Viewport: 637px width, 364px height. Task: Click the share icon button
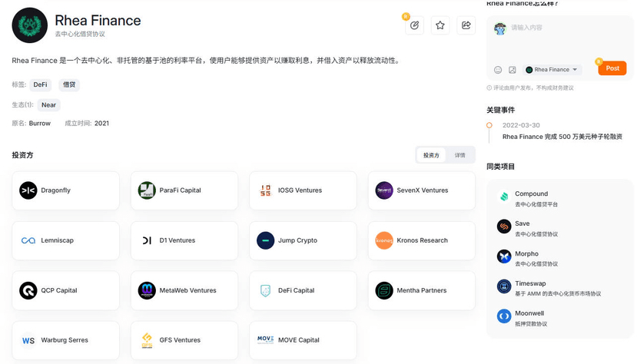point(466,25)
